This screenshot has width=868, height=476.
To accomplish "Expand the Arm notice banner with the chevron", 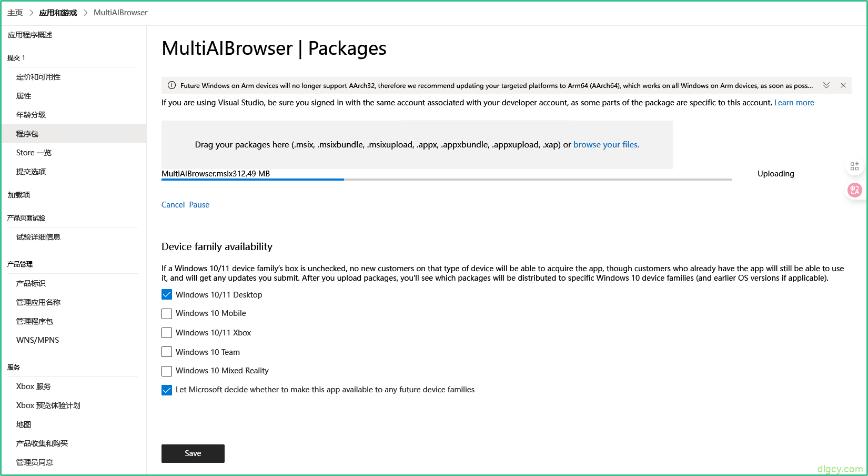I will tap(826, 85).
